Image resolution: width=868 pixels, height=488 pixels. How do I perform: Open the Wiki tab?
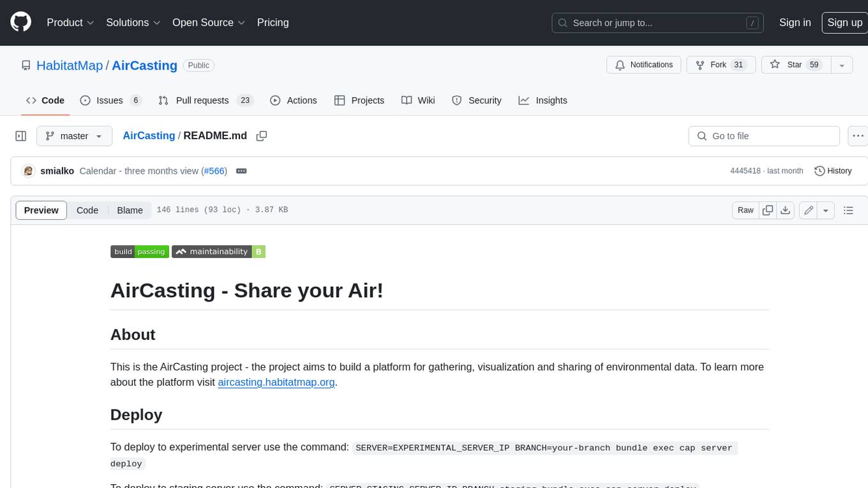click(418, 100)
